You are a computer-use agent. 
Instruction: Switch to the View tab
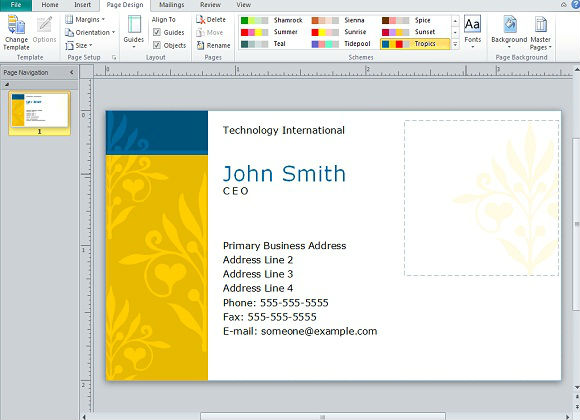[x=243, y=5]
